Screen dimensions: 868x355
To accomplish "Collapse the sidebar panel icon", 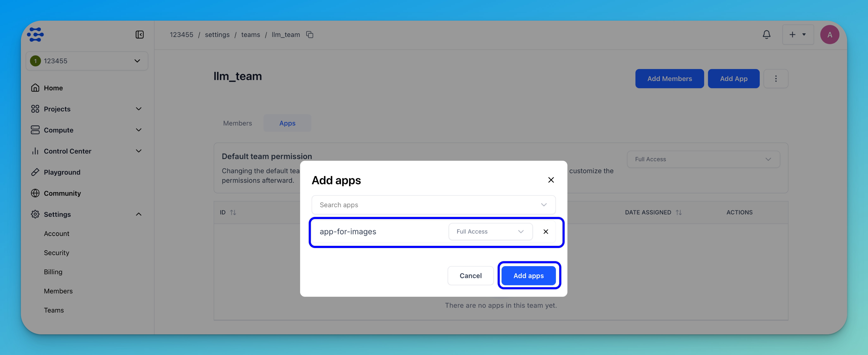I will (x=139, y=35).
